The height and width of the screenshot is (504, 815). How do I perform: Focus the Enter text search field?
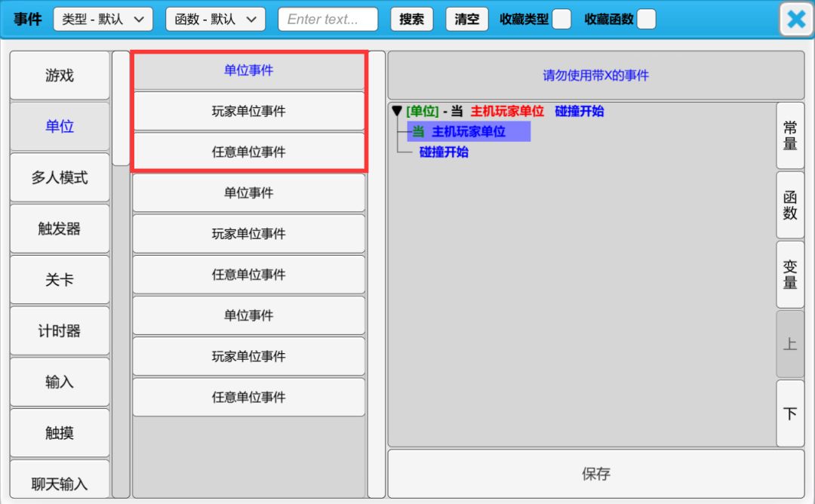pos(328,20)
